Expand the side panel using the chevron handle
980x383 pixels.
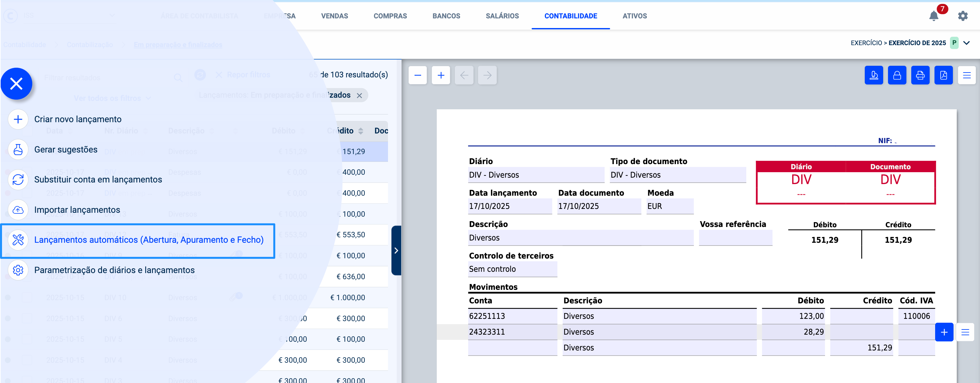[x=396, y=250]
